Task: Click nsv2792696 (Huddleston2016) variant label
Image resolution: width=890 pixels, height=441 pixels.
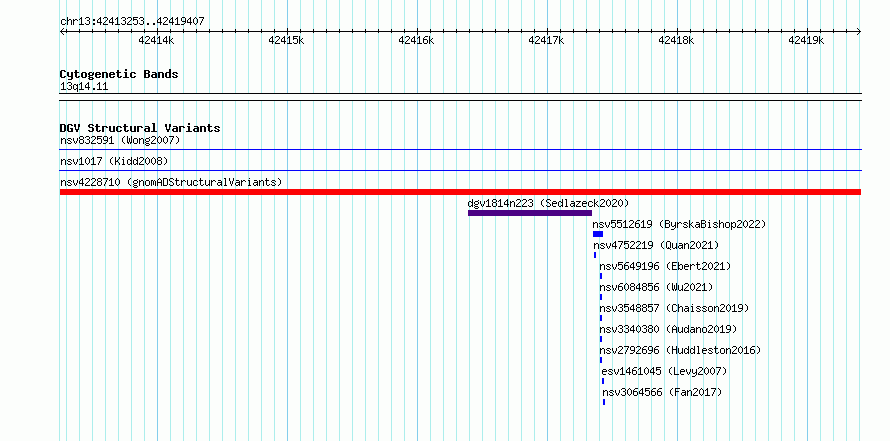Action: tap(680, 350)
